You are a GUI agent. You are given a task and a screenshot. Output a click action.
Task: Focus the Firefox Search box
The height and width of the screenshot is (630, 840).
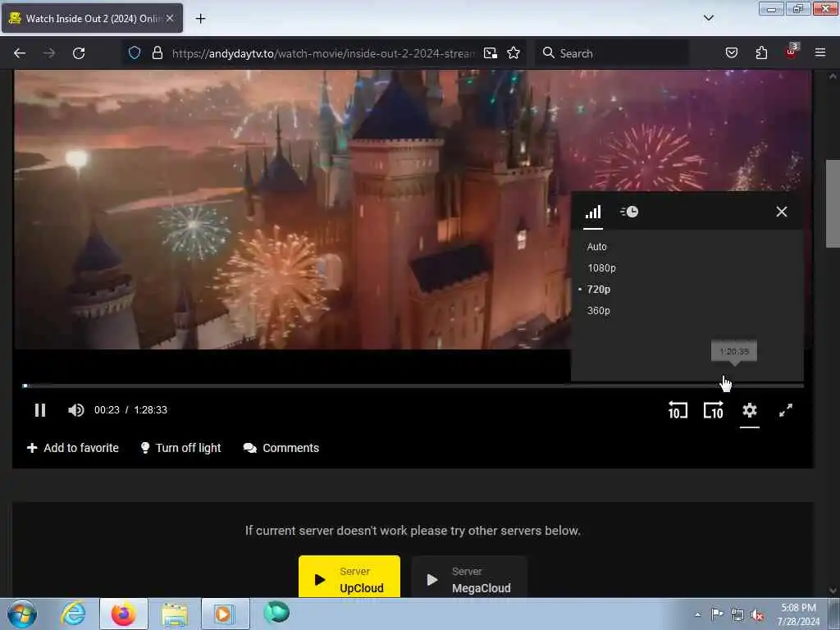(x=612, y=53)
